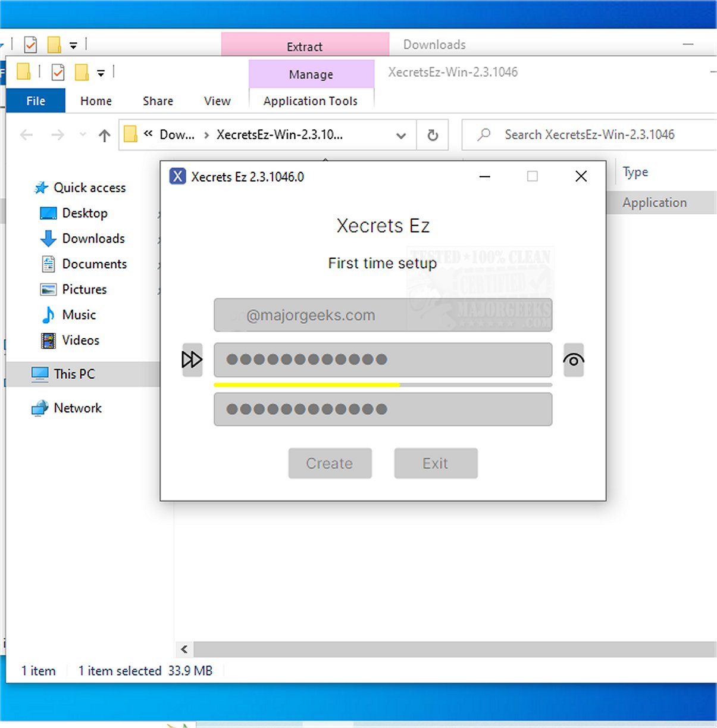Click the forward navigation arrow
The width and height of the screenshot is (717, 728).
[58, 135]
